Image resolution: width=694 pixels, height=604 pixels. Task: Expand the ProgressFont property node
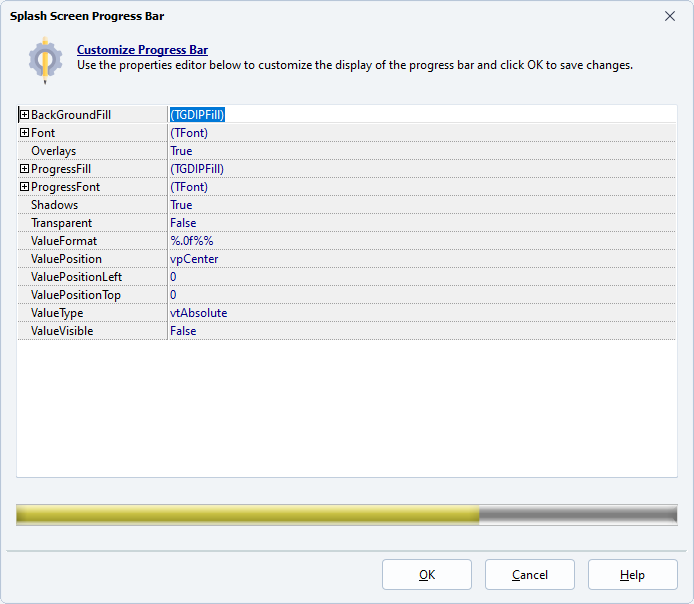pyautogui.click(x=24, y=187)
